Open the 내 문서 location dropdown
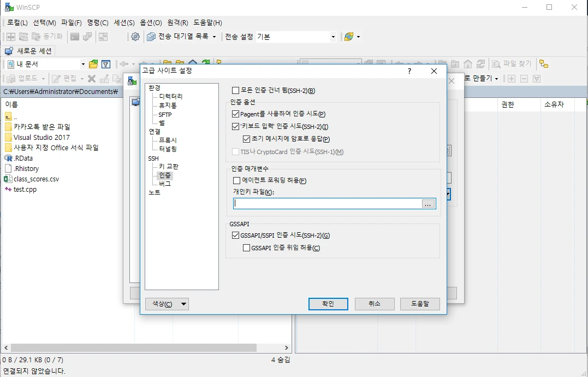 click(x=84, y=64)
